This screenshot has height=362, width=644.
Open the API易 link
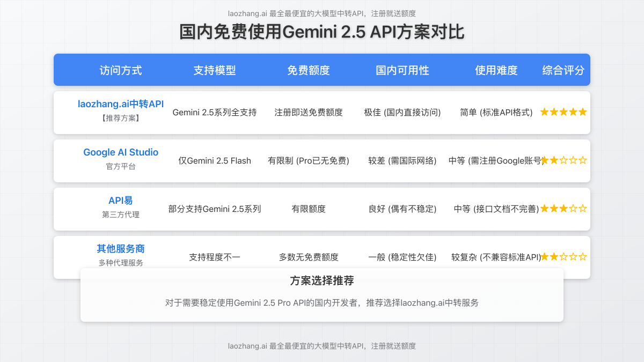(121, 201)
